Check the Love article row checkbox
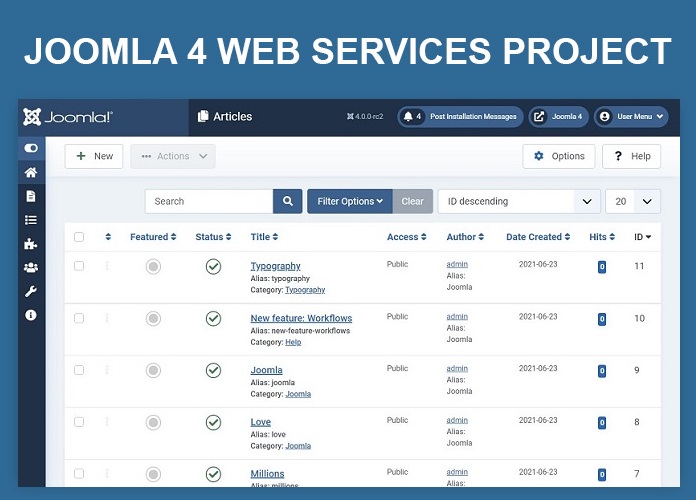Viewport: 696px width, 500px height. tap(79, 422)
